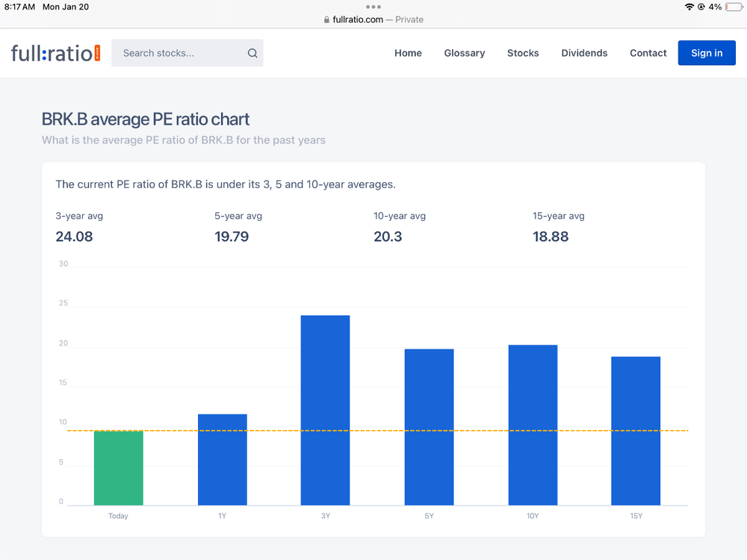The height and width of the screenshot is (560, 747).
Task: Click the '10Y' x-axis label
Action: [533, 516]
